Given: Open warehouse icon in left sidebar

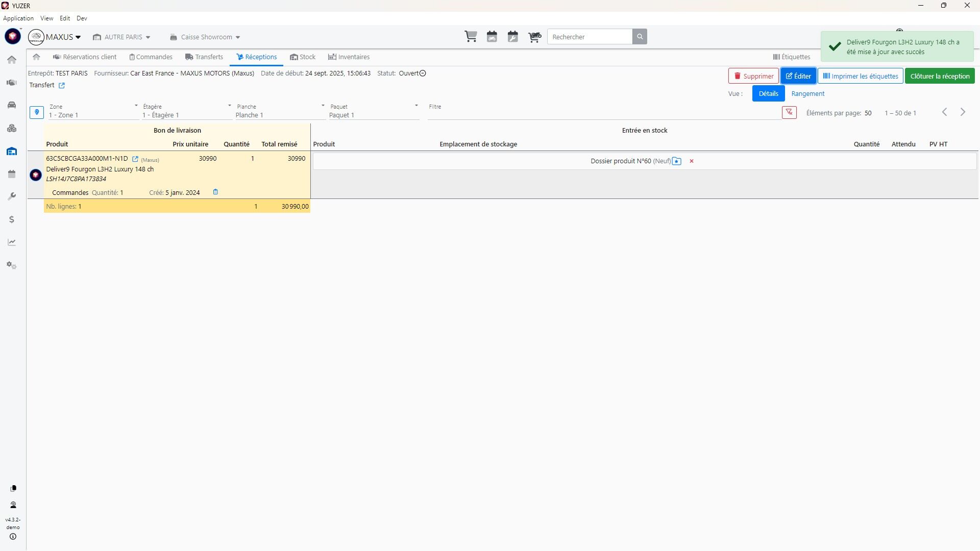Looking at the screenshot, I should 12,152.
